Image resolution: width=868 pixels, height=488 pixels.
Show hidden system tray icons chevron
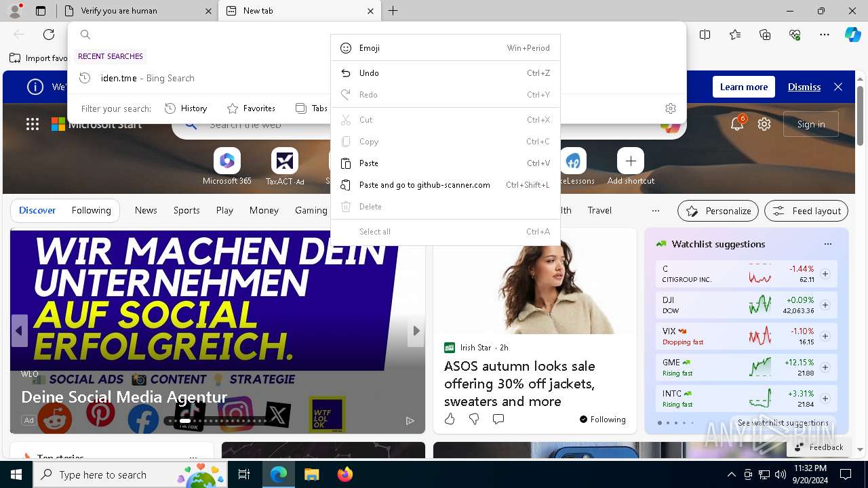point(731,474)
